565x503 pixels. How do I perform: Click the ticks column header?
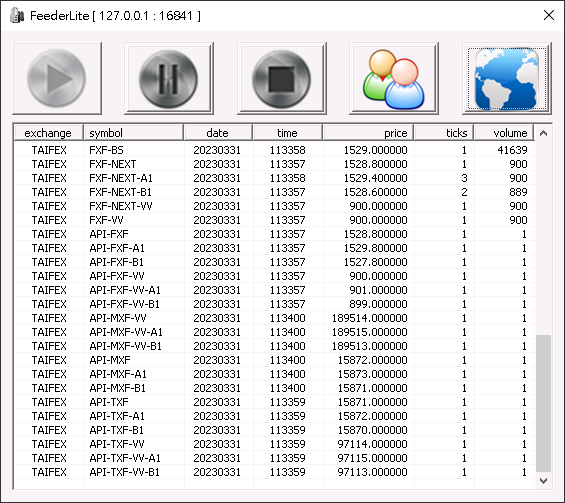[x=444, y=133]
